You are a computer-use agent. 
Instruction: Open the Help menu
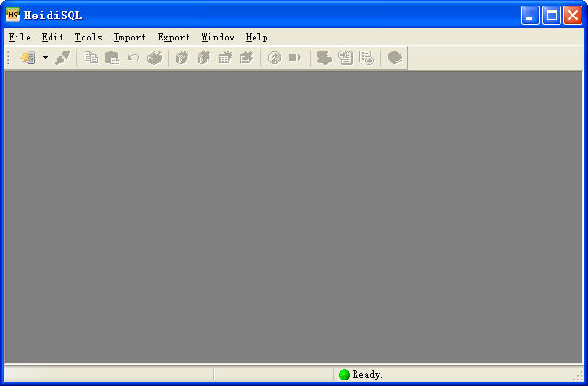tap(256, 38)
